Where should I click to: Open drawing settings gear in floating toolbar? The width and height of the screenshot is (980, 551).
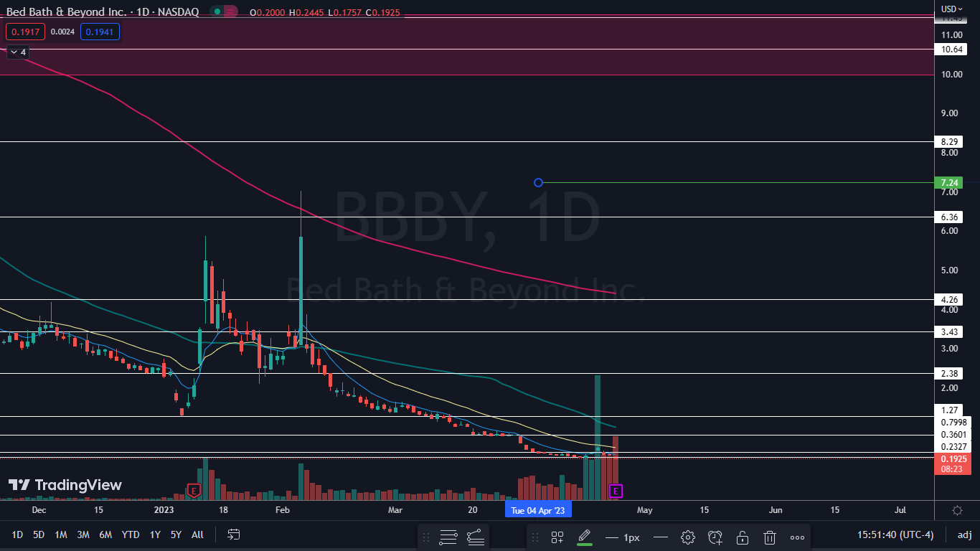pos(688,537)
